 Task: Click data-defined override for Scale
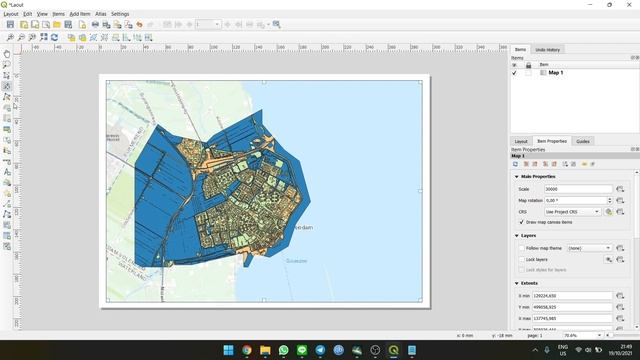(620, 189)
